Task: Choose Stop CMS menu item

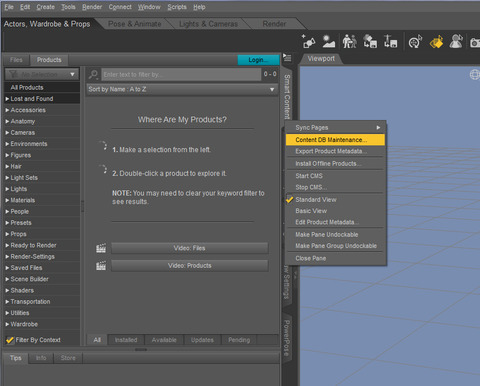Action: pos(336,187)
